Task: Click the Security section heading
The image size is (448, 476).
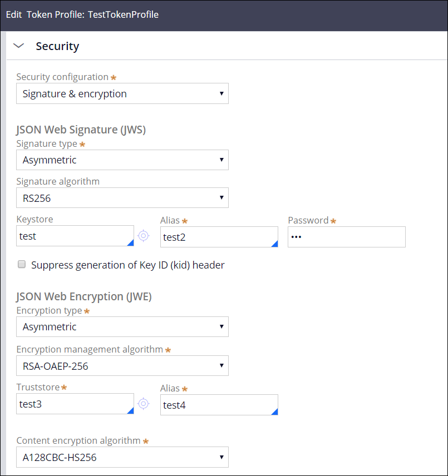Action: tap(57, 46)
